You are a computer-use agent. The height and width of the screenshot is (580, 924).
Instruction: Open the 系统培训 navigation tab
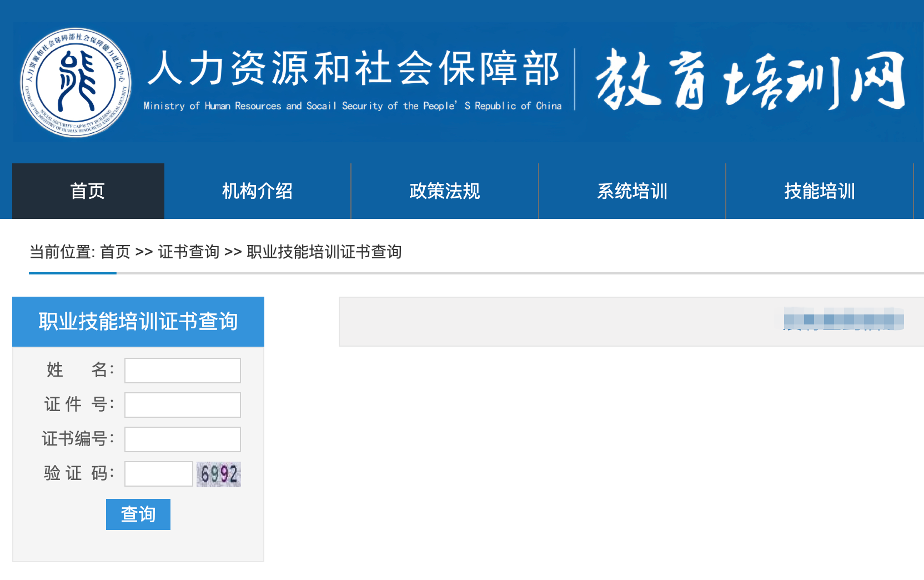point(632,191)
